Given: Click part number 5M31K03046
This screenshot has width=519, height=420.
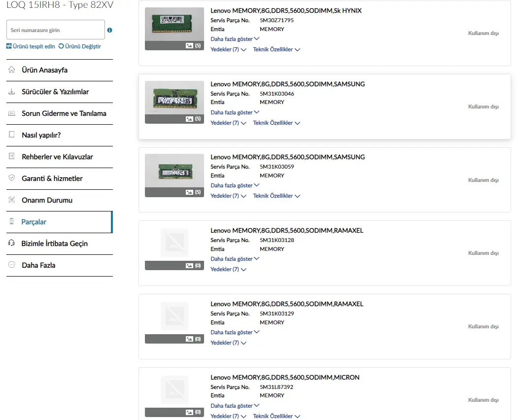Looking at the screenshot, I should (x=277, y=94).
